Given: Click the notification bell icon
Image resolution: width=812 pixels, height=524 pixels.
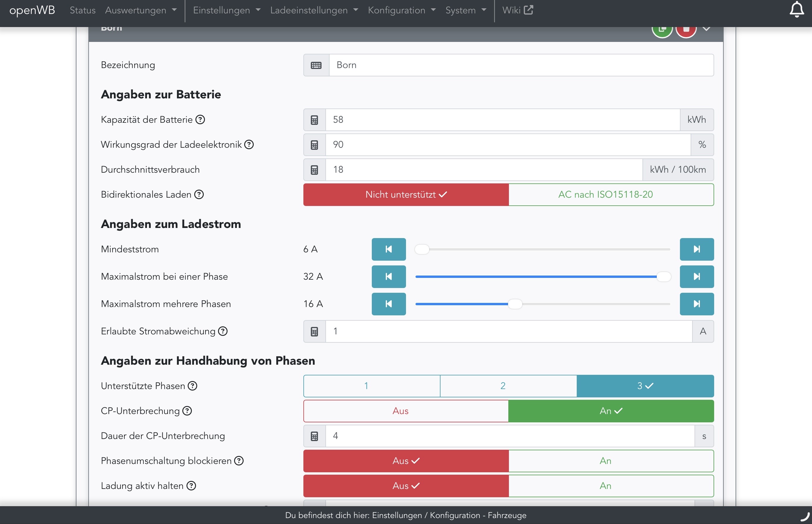Looking at the screenshot, I should (x=796, y=10).
